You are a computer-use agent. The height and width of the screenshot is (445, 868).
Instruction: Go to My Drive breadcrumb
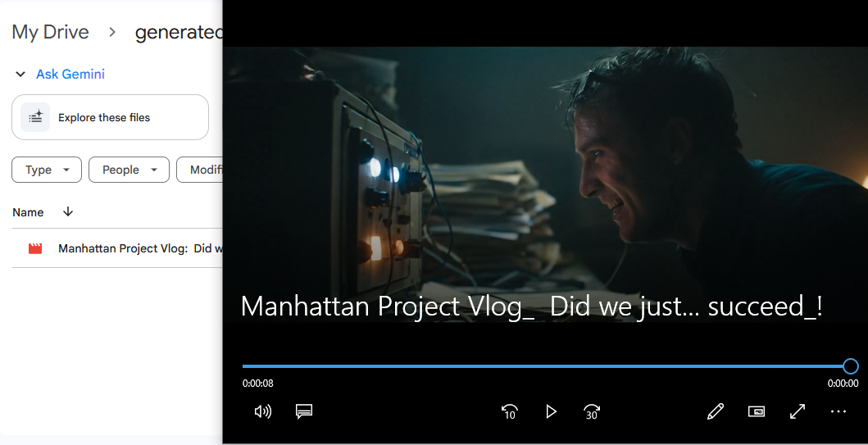click(x=50, y=32)
